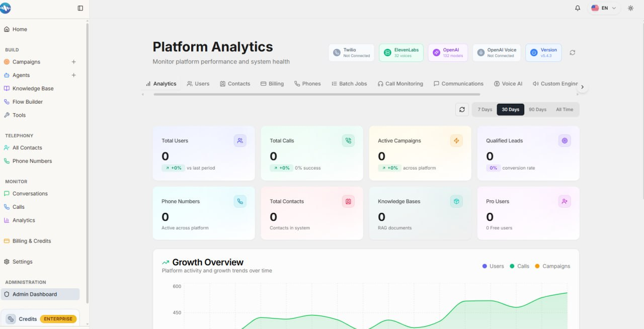Toggle the light/dark theme sun icon

630,8
